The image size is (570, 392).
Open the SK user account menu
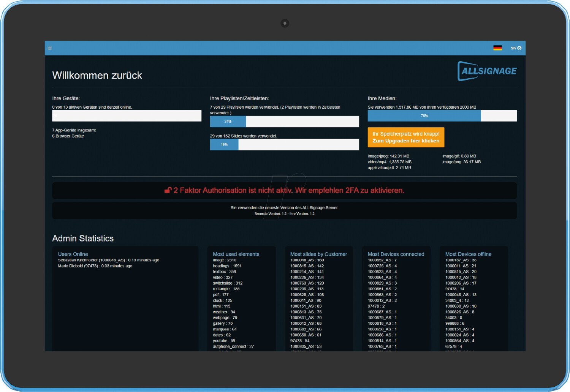[516, 48]
